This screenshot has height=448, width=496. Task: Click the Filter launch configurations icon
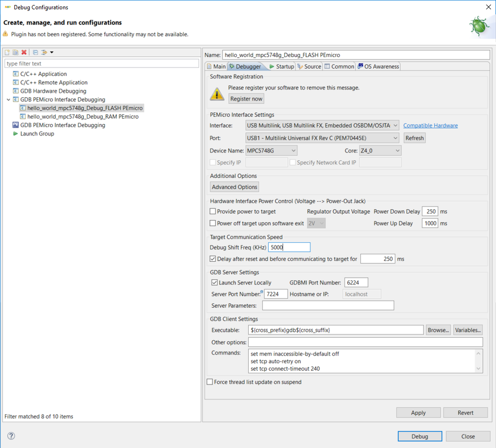44,52
